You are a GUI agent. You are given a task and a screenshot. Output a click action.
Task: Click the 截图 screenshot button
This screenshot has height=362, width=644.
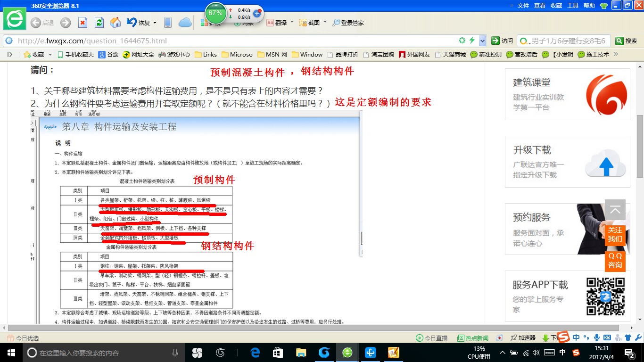(310, 23)
